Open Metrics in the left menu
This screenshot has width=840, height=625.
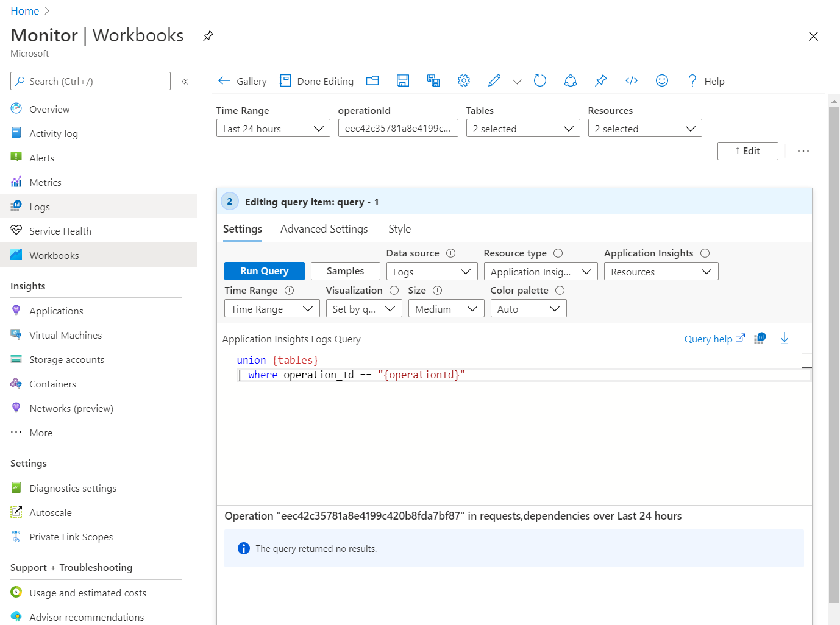(x=99, y=182)
